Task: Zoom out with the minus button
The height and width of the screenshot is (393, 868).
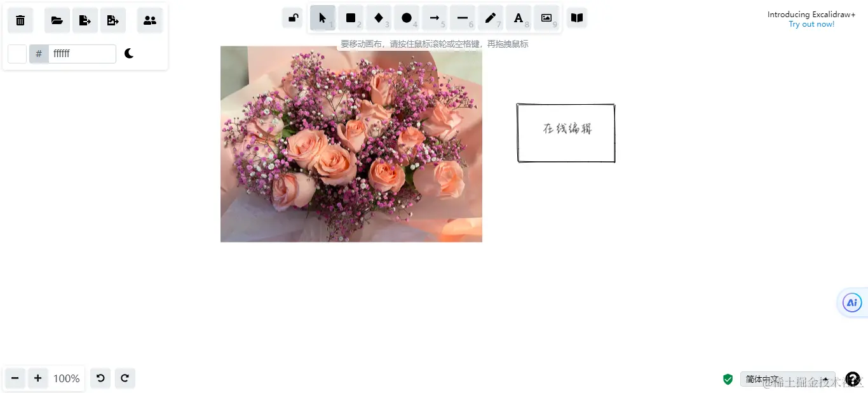Action: coord(15,378)
